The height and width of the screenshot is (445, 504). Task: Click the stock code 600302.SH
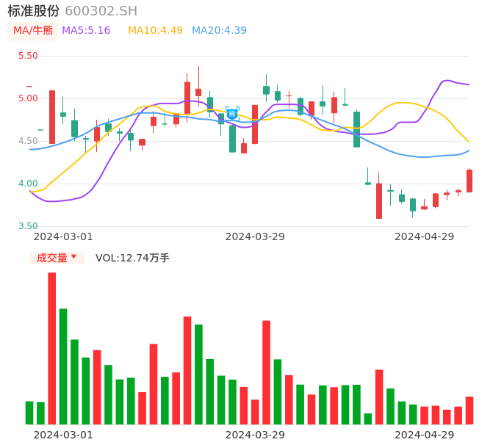click(x=101, y=11)
